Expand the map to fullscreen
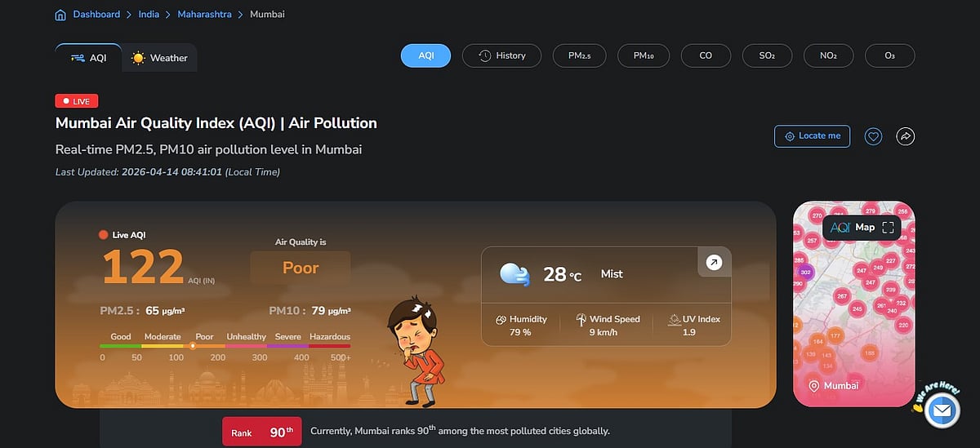 pos(889,228)
